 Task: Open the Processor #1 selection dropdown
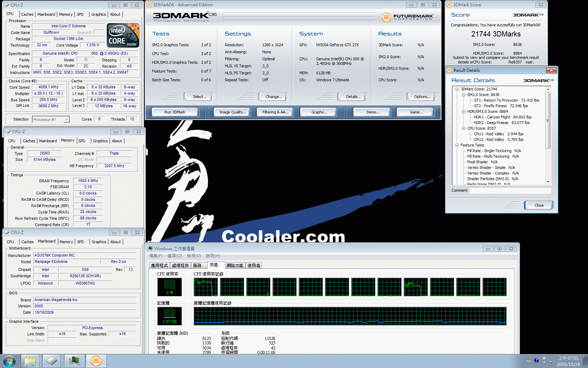66,120
